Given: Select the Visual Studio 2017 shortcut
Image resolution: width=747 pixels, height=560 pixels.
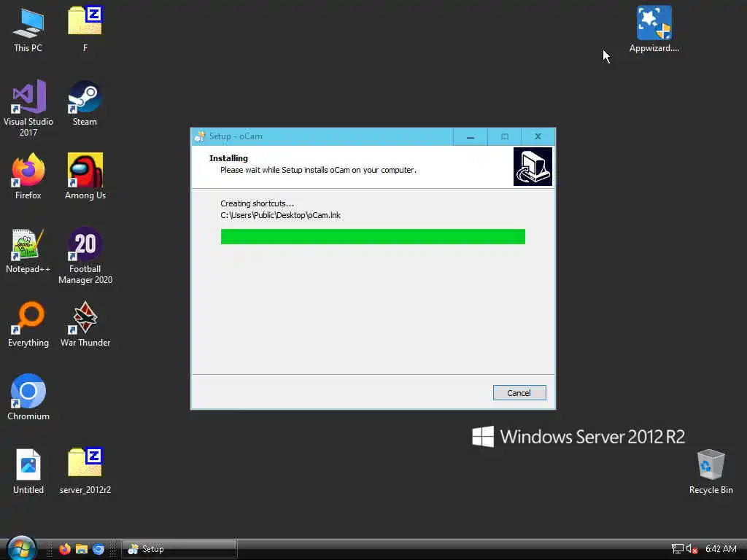Looking at the screenshot, I should tap(28, 109).
